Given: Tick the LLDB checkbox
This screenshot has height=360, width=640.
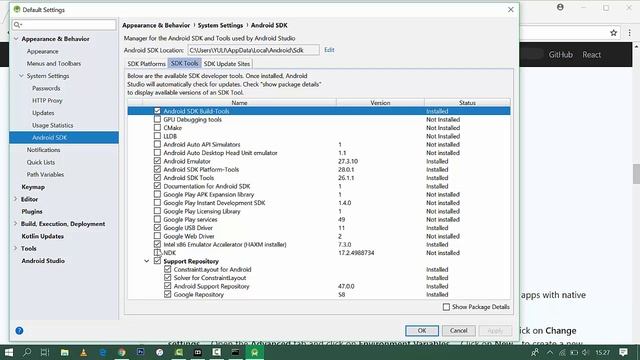Looking at the screenshot, I should coord(157,136).
